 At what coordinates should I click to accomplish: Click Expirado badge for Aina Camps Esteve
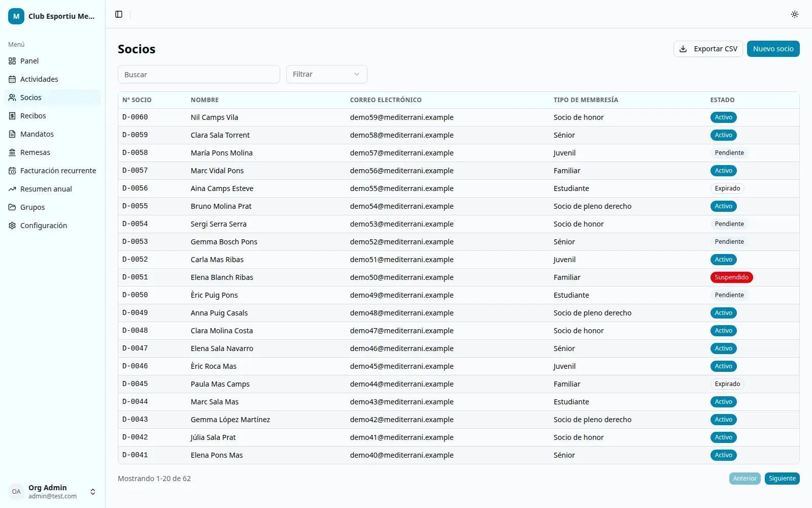(727, 188)
